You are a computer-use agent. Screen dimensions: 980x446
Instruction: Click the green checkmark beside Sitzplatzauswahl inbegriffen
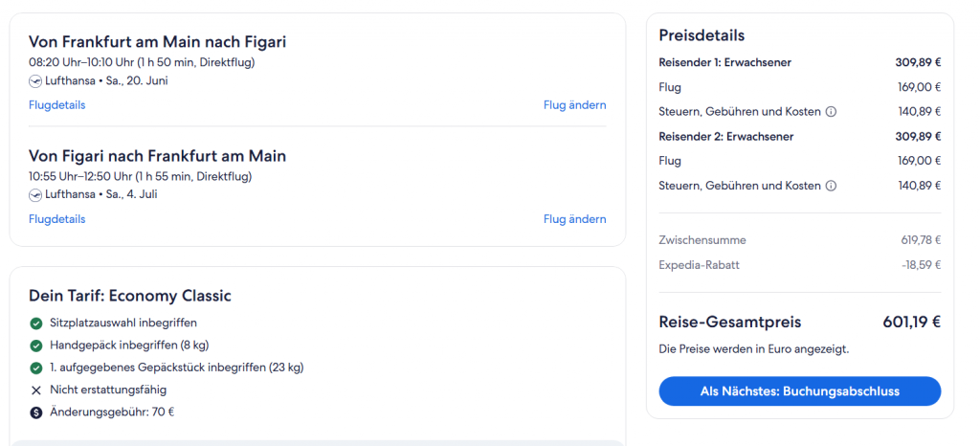(36, 323)
